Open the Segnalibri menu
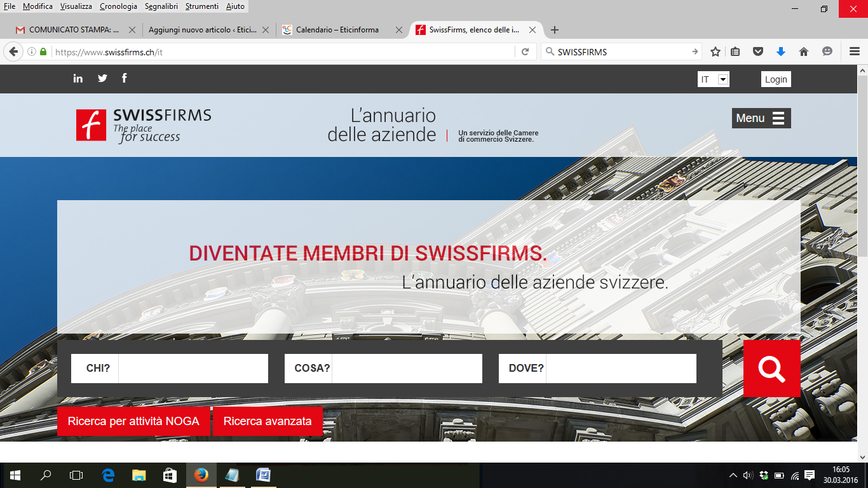Screen dimensions: 868x488 [161, 6]
